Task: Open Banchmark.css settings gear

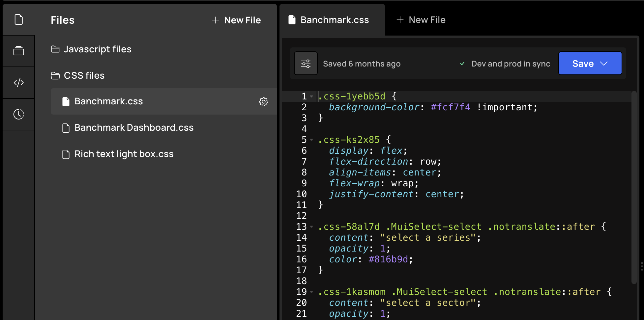Action: [264, 102]
